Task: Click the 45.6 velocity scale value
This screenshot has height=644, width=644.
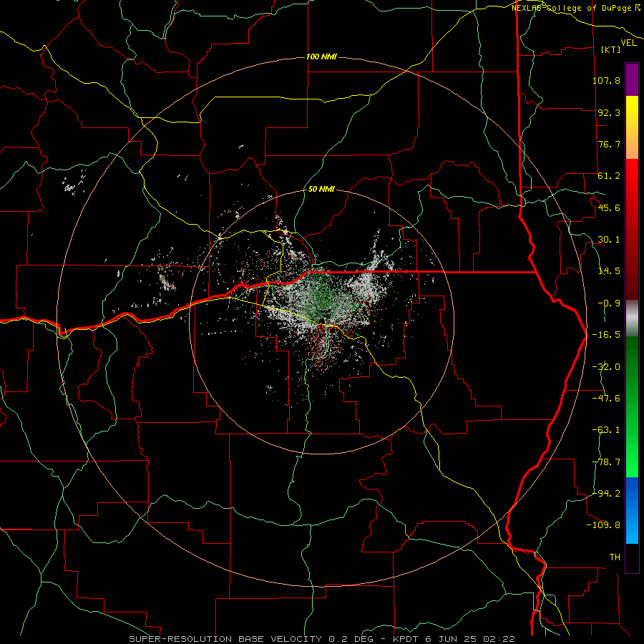Action: coord(609,208)
